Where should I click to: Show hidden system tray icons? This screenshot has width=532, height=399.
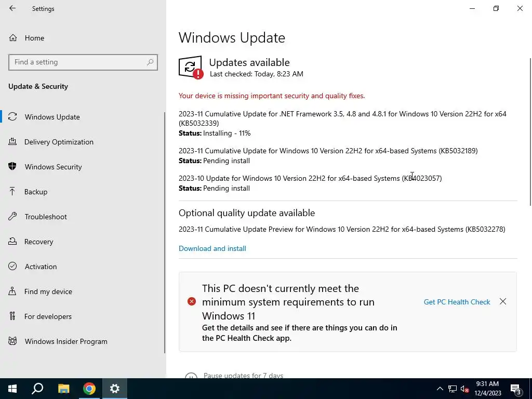pyautogui.click(x=440, y=389)
